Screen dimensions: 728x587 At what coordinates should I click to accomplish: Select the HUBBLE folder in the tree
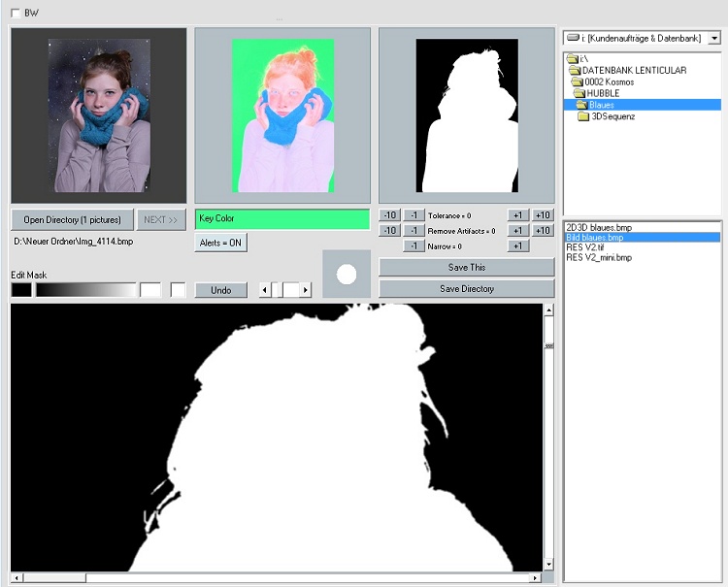point(602,93)
